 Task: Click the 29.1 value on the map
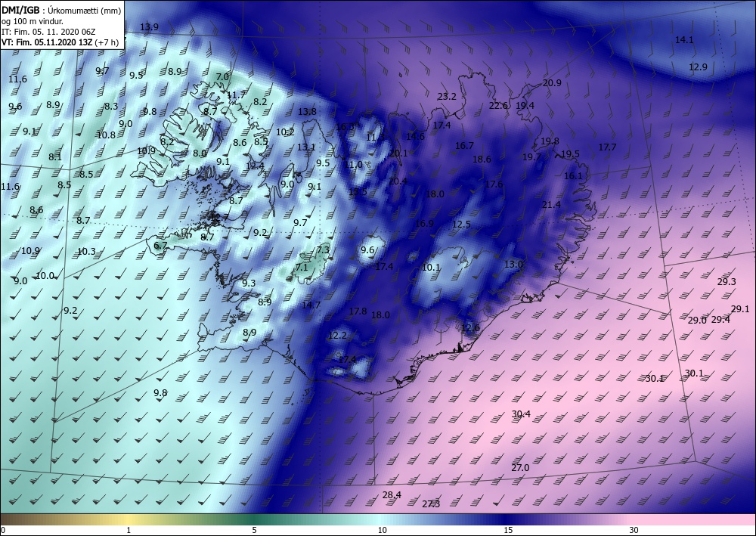[740, 309]
